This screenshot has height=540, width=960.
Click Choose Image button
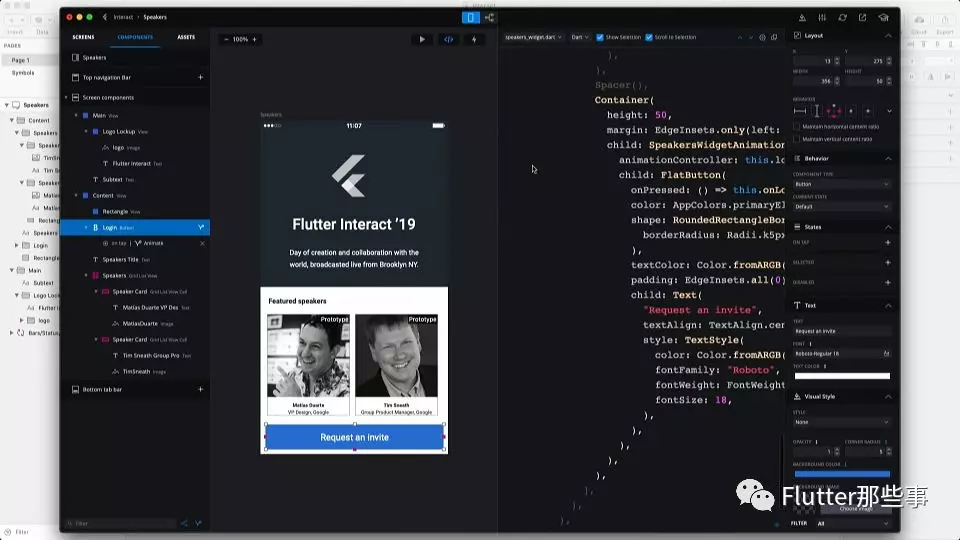click(x=855, y=509)
